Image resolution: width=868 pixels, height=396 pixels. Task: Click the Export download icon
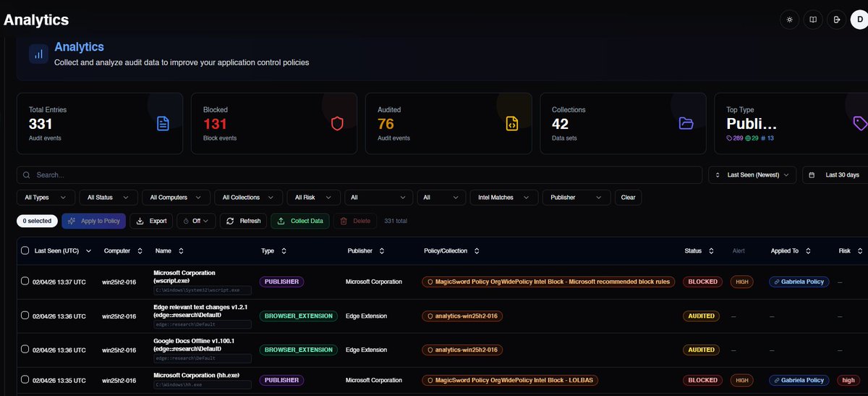pos(141,221)
